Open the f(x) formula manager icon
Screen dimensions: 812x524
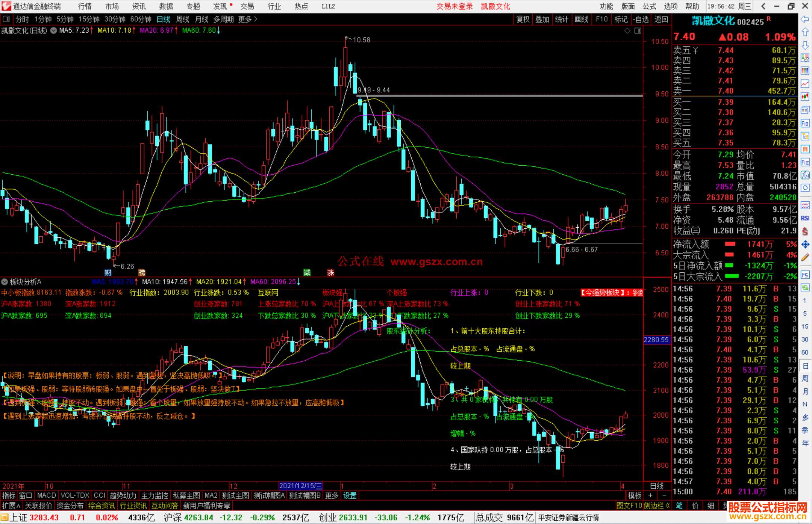pos(805,175)
